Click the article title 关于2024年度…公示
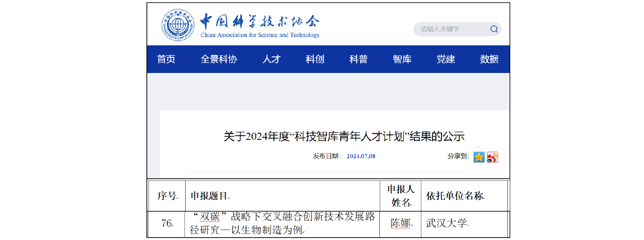The height and width of the screenshot is (240, 644). 344,136
